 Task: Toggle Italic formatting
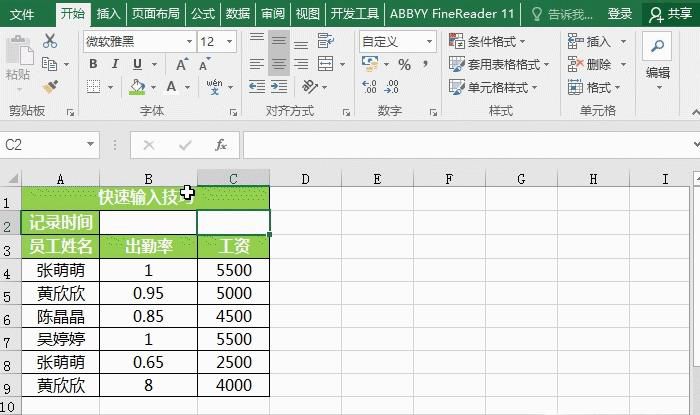point(115,64)
